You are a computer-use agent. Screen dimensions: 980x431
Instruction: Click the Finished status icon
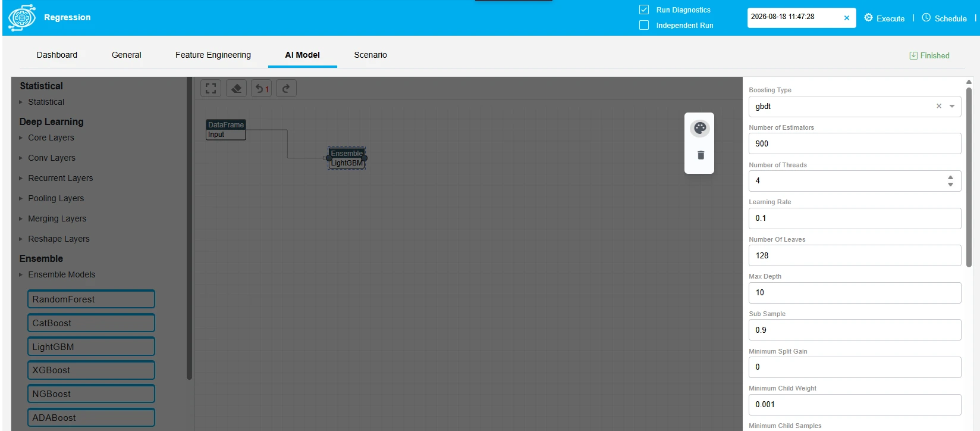click(913, 55)
